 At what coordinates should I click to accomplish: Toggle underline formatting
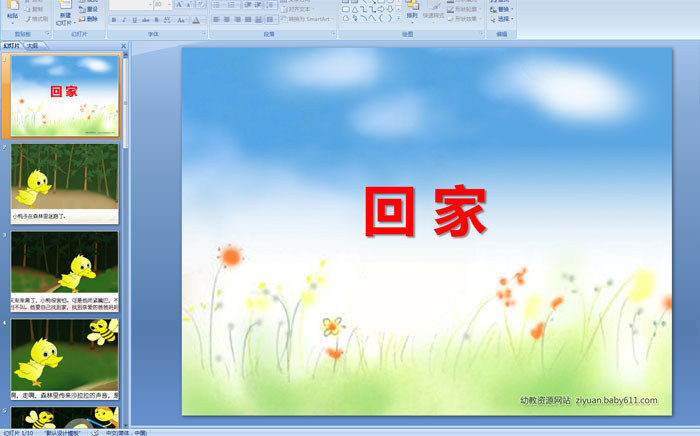(x=134, y=20)
